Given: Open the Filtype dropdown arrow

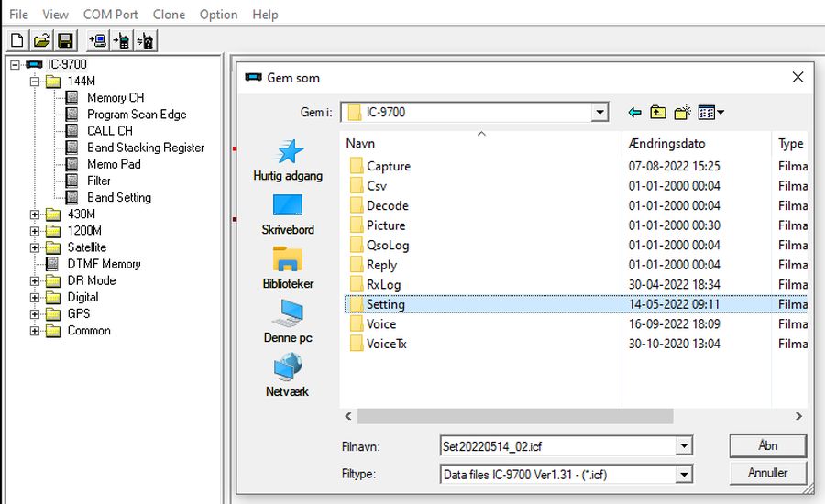Looking at the screenshot, I should coord(684,475).
